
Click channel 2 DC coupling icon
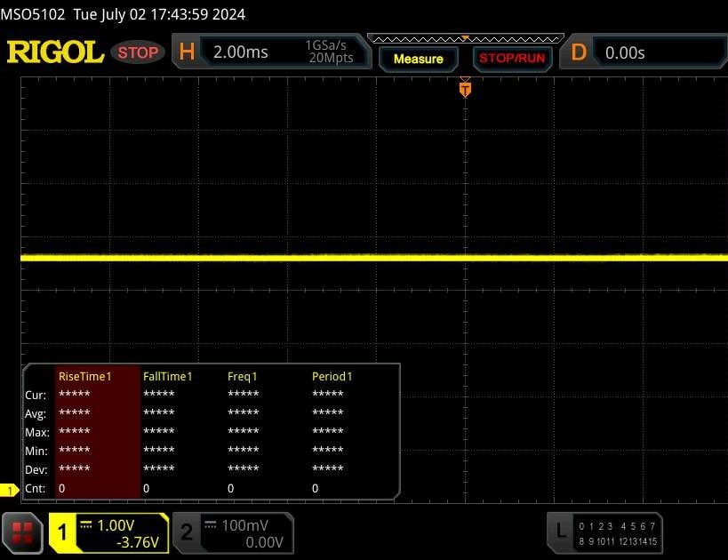point(211,525)
